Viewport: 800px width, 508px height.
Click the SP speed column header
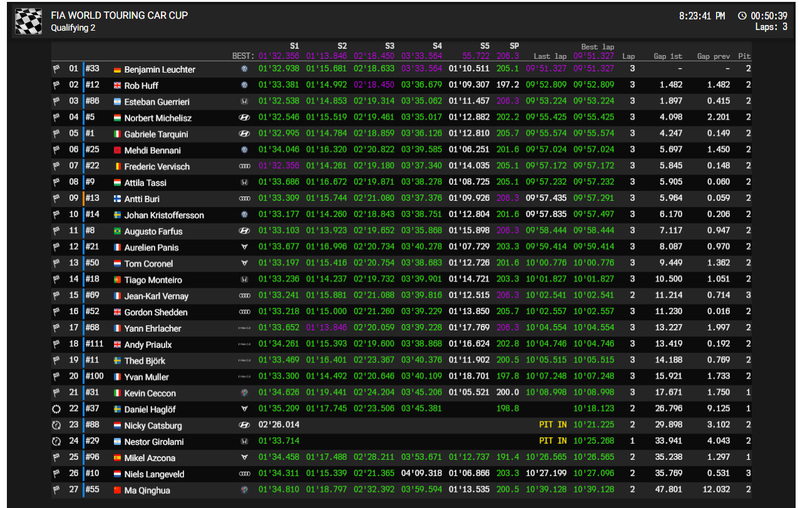pos(514,46)
